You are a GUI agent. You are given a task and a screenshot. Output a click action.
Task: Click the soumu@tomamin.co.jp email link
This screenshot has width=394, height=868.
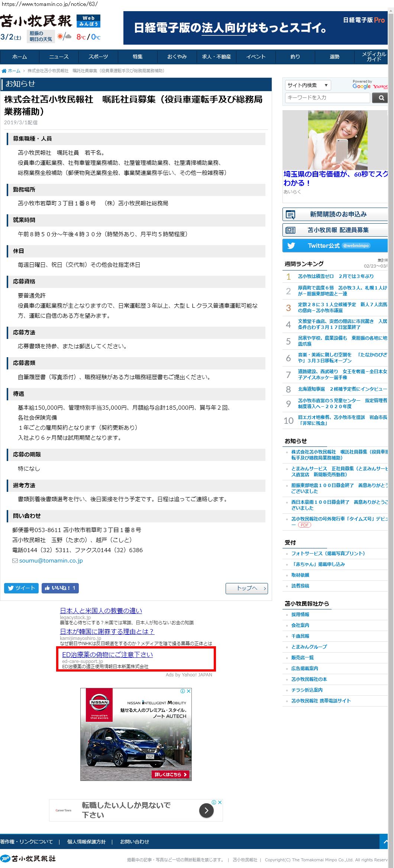pos(51,561)
